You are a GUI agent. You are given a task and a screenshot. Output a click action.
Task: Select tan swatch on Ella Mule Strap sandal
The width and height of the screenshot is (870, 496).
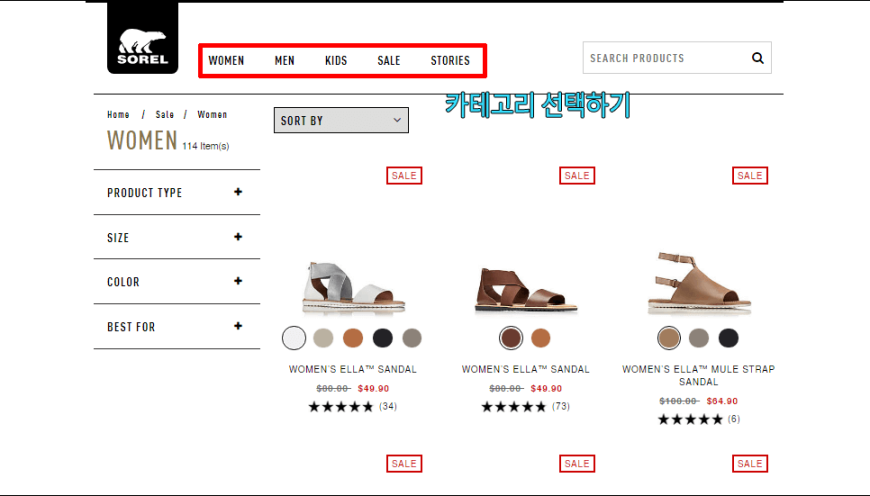pyautogui.click(x=669, y=338)
